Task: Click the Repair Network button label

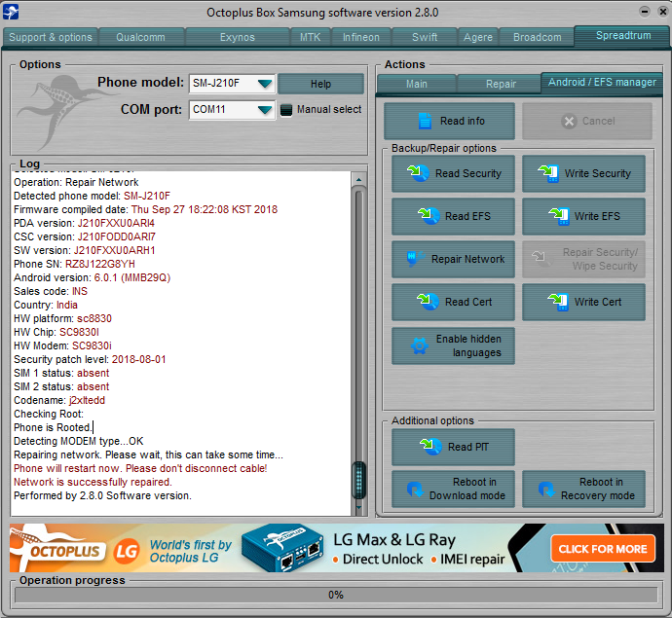Action: coord(468,259)
